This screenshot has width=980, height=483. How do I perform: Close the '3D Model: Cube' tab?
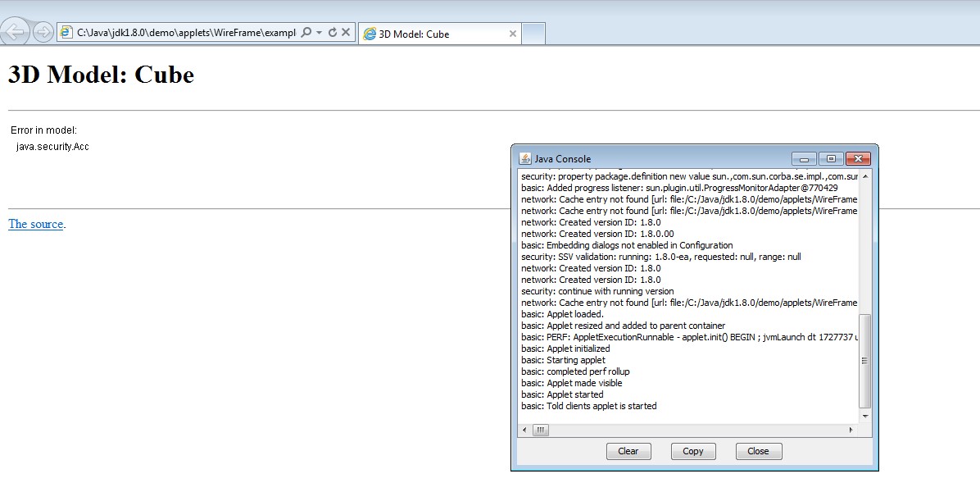coord(513,34)
